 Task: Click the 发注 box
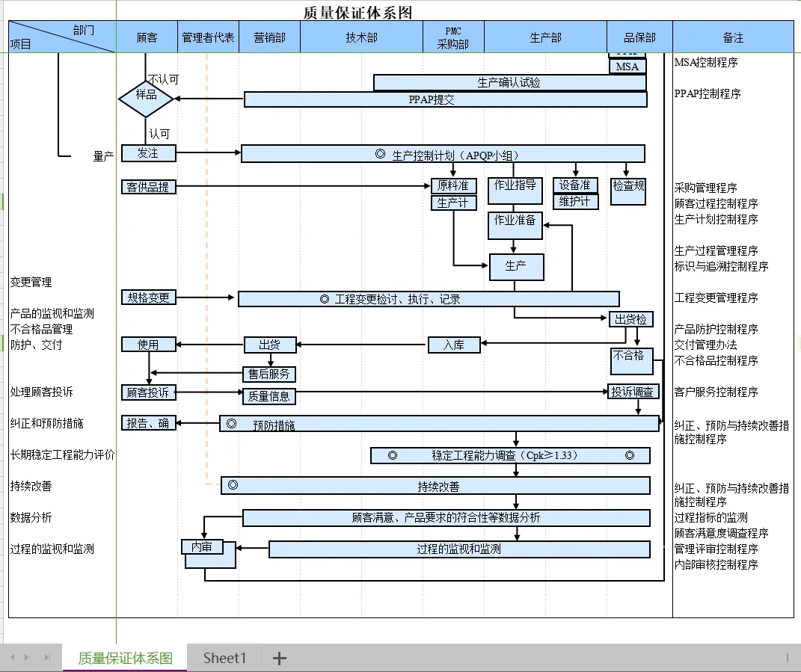point(149,153)
